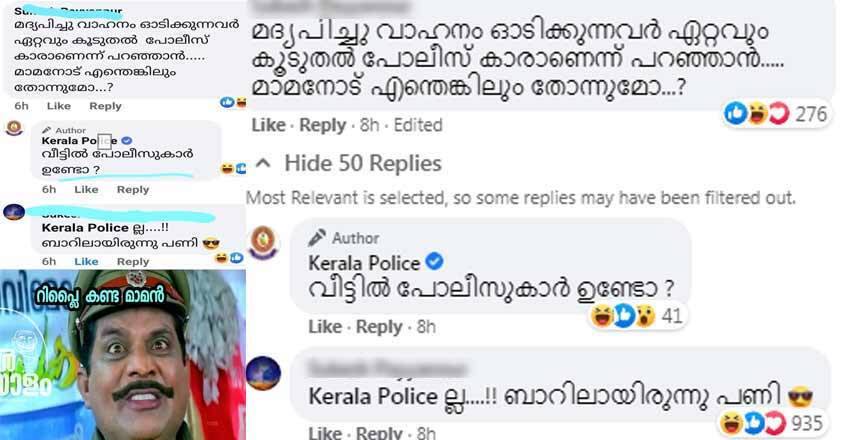
Task: Click the Edited label on the main comment
Action: click(418, 125)
